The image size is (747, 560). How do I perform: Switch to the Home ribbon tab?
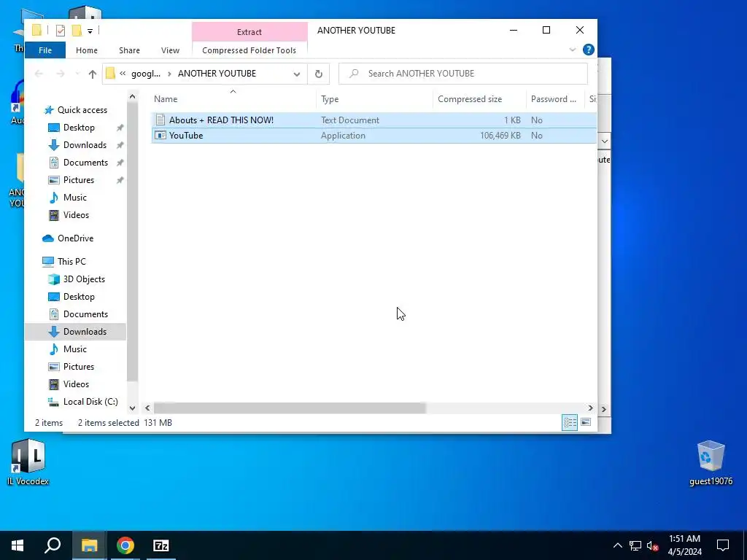(x=87, y=50)
